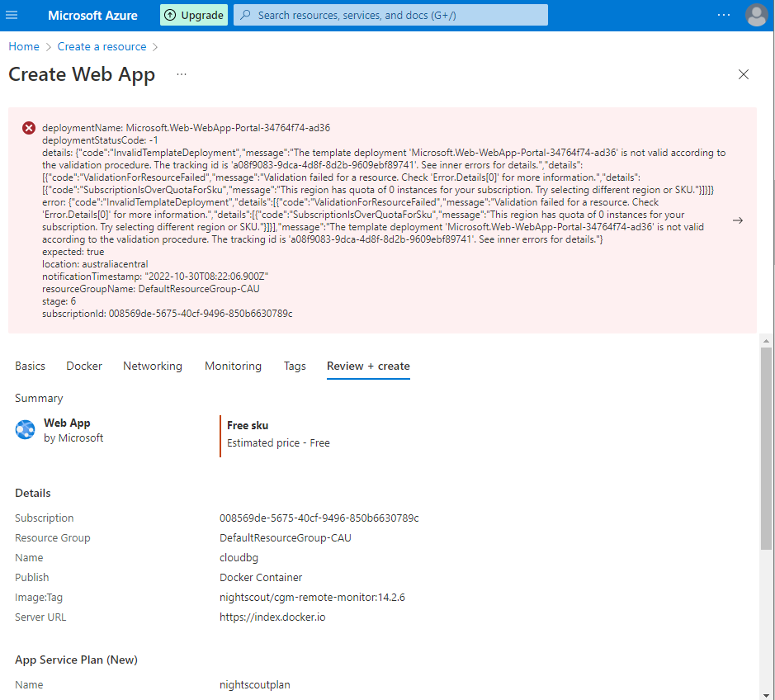Click the error icon on the deployment message

[x=29, y=127]
